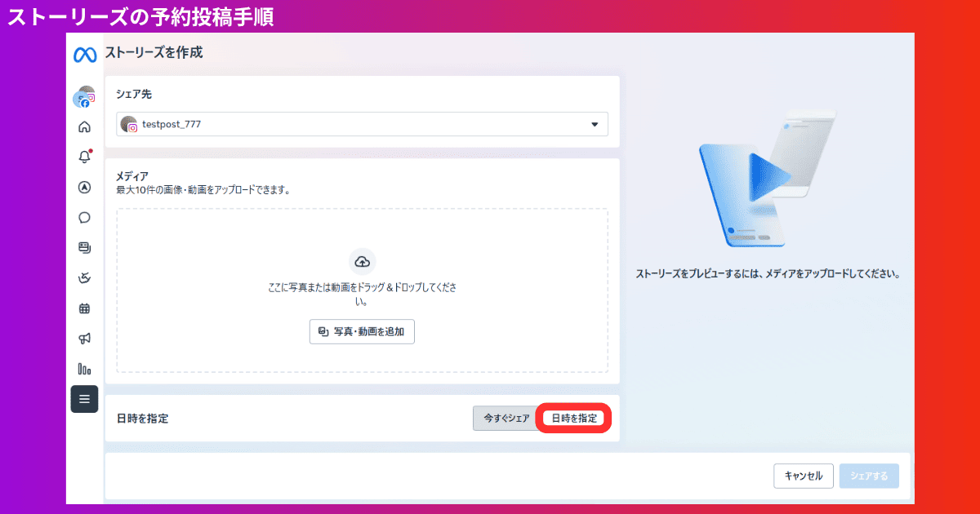Click the account avatar at sidebar top
Image resolution: width=980 pixels, height=514 pixels.
click(x=84, y=96)
